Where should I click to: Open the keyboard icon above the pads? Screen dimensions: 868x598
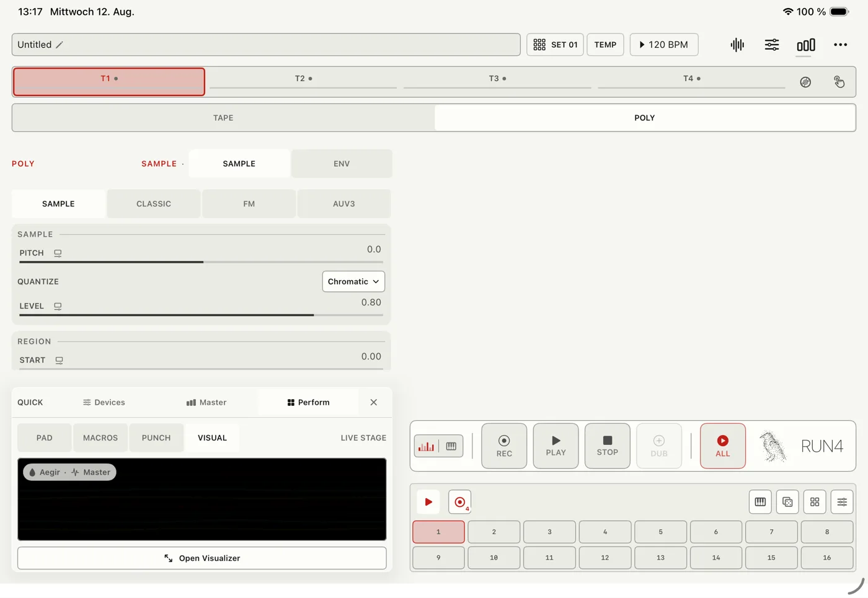pyautogui.click(x=760, y=502)
